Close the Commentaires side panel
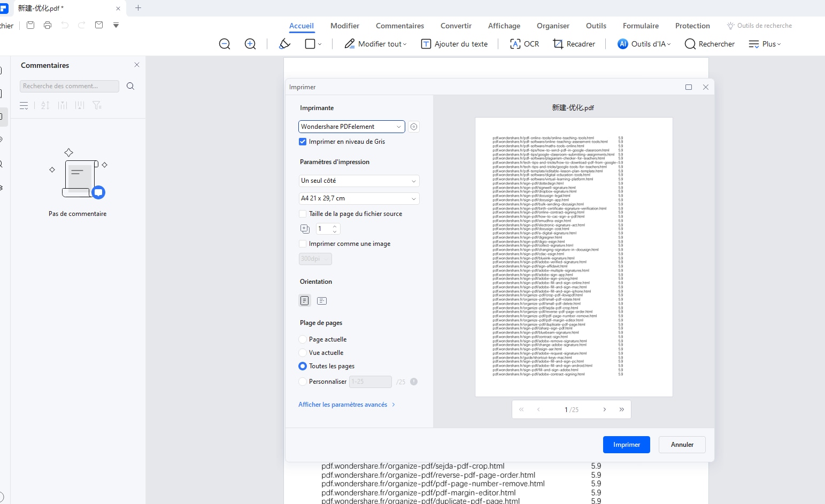The image size is (825, 504). tap(137, 65)
